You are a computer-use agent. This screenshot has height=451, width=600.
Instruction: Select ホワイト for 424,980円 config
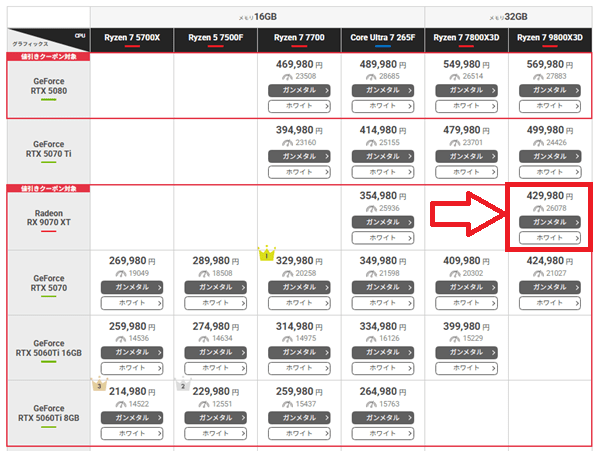point(549,303)
